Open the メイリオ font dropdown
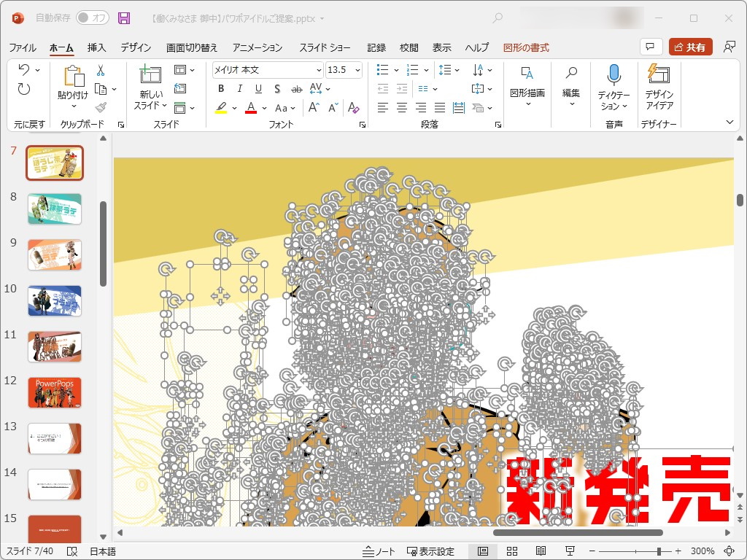This screenshot has width=747, height=560. pyautogui.click(x=320, y=70)
